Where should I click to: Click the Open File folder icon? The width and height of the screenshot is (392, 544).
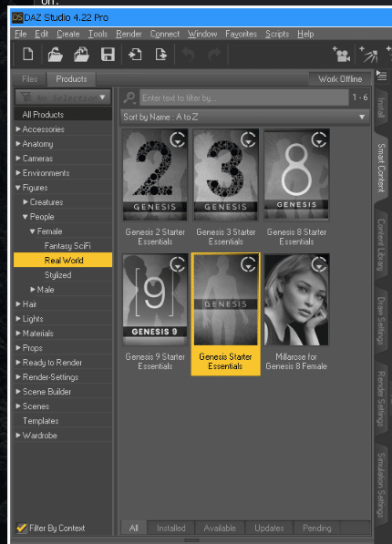pyautogui.click(x=56, y=55)
